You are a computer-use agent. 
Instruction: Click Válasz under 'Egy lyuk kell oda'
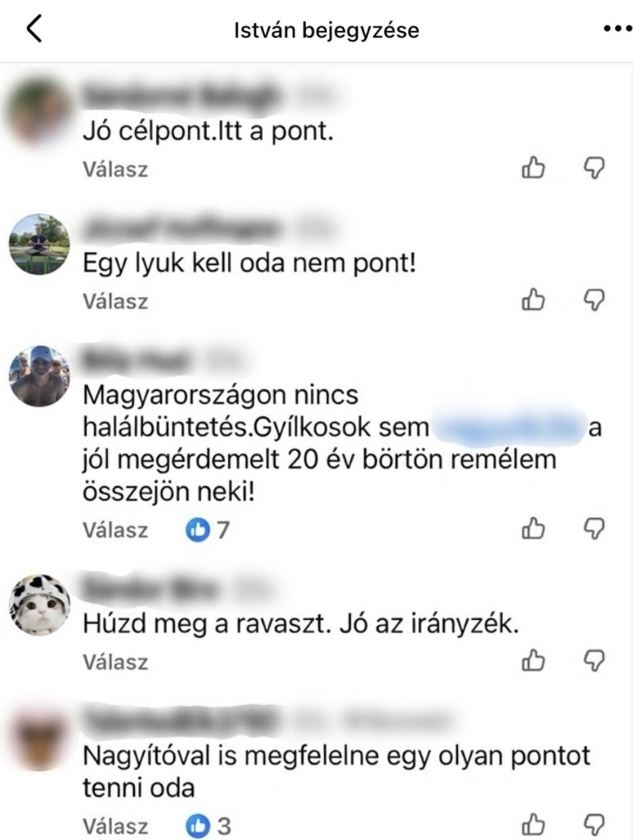[115, 301]
